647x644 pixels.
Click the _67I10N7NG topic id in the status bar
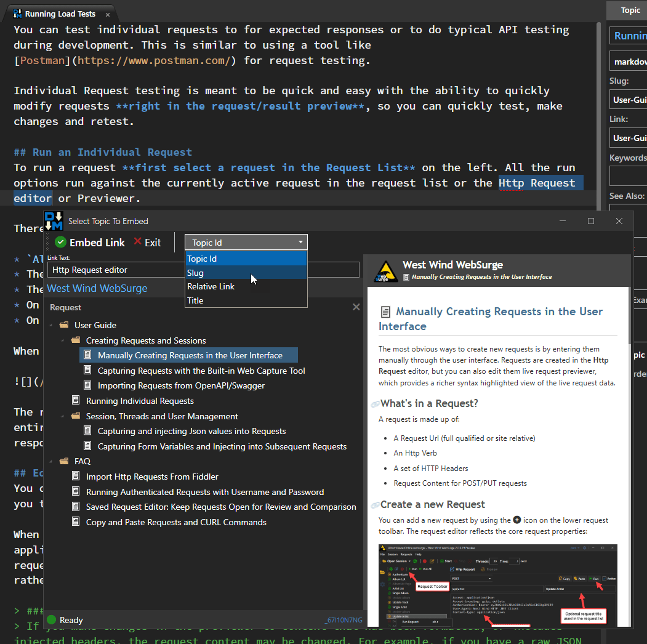click(344, 619)
